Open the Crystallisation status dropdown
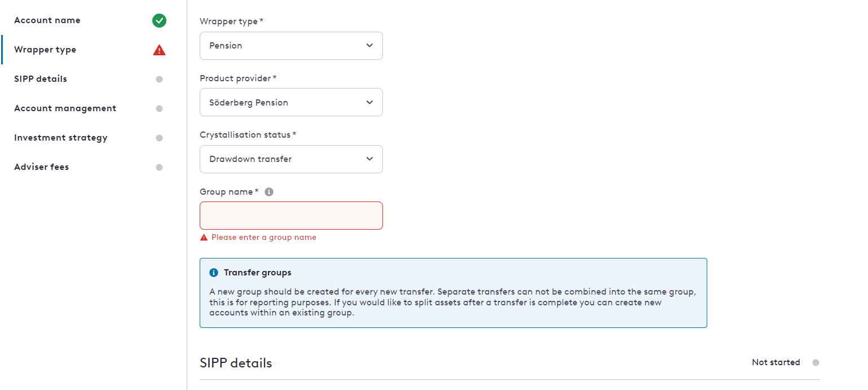 [291, 159]
